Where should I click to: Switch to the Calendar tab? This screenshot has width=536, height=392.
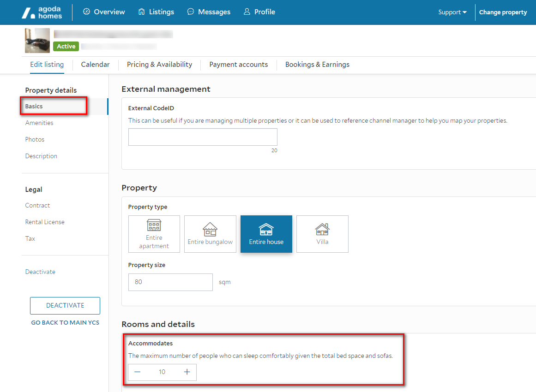coord(96,65)
